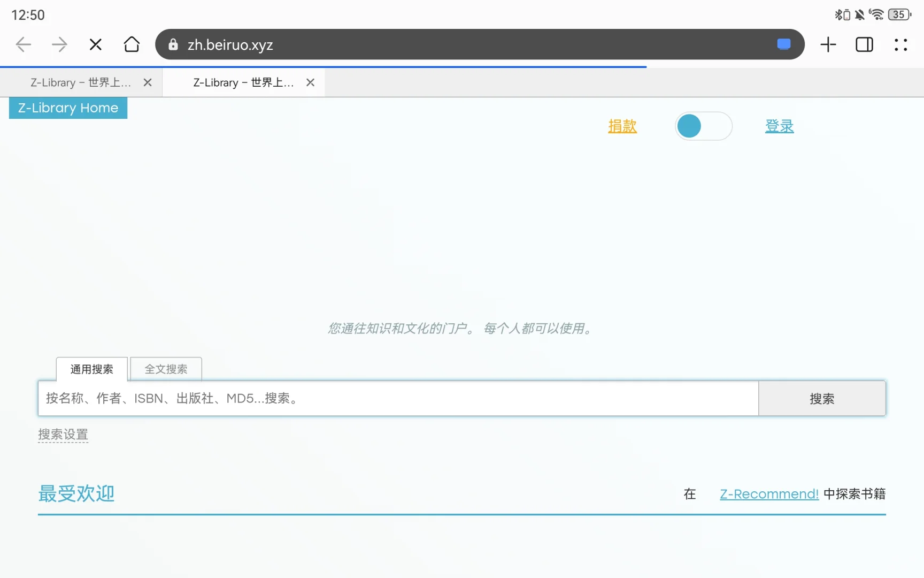Switch to the 全文搜索 tab
The image size is (924, 578).
[x=166, y=369]
